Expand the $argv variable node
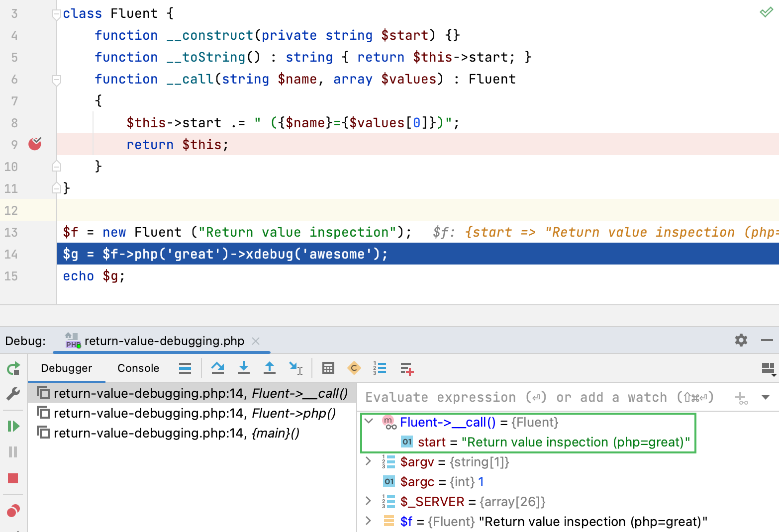The image size is (779, 532). click(369, 462)
